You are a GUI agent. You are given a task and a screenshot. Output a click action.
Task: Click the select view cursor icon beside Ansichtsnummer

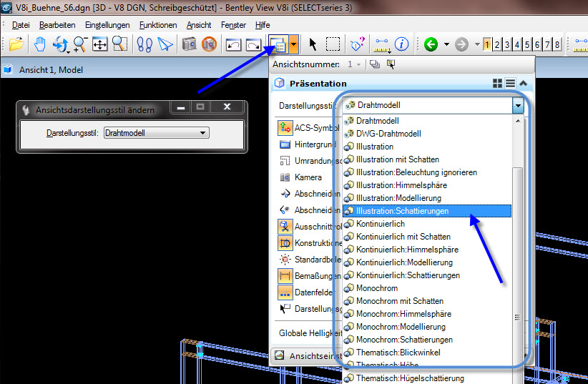tap(391, 64)
